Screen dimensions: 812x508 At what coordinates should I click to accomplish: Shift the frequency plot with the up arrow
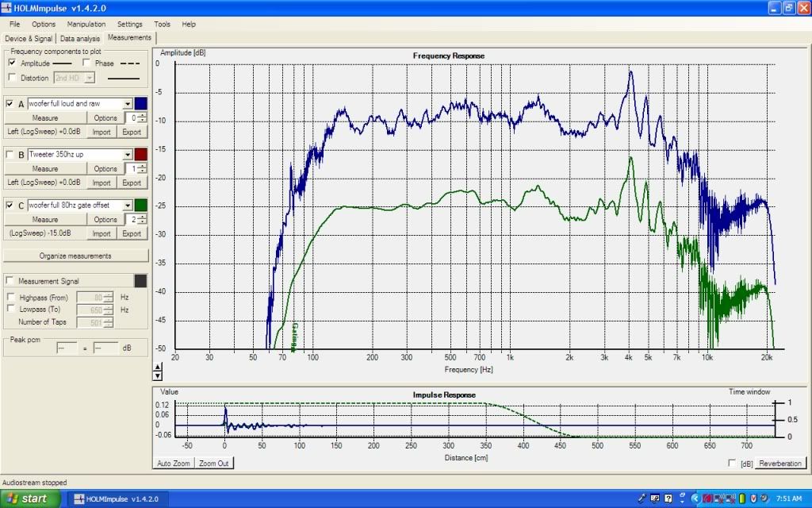tap(158, 367)
